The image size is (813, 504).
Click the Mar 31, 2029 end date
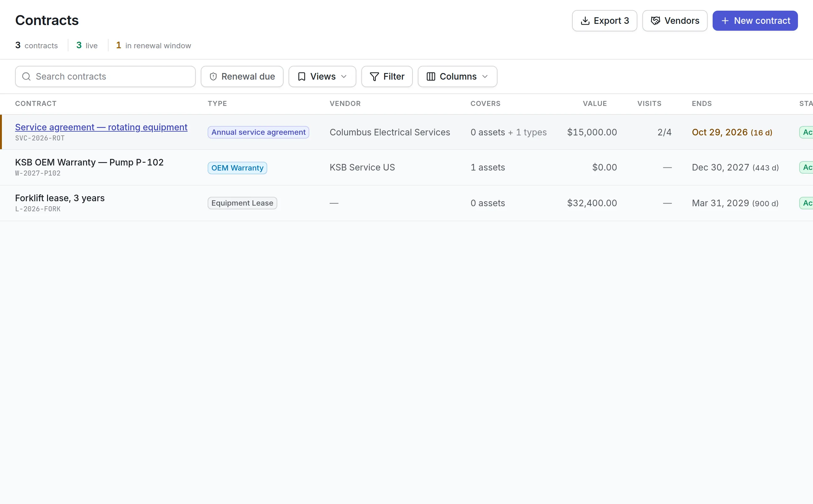(720, 203)
